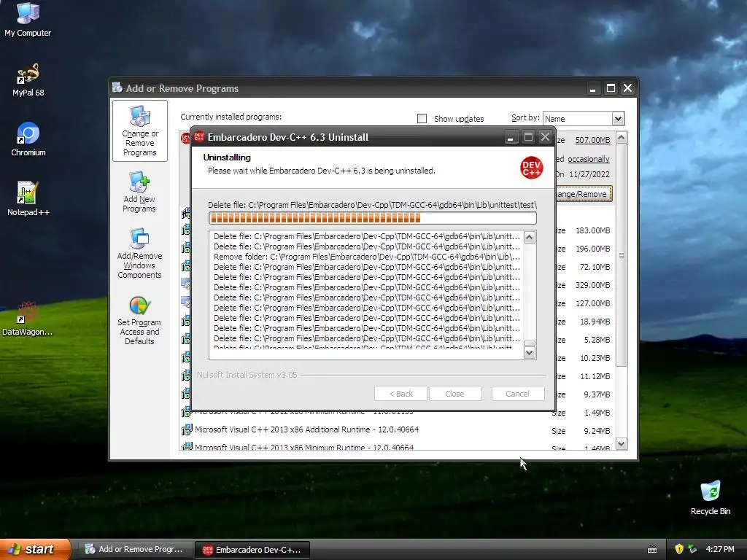747x560 pixels.
Task: Click Dev-C++ icon in uninstaller title bar
Action: tap(199, 137)
